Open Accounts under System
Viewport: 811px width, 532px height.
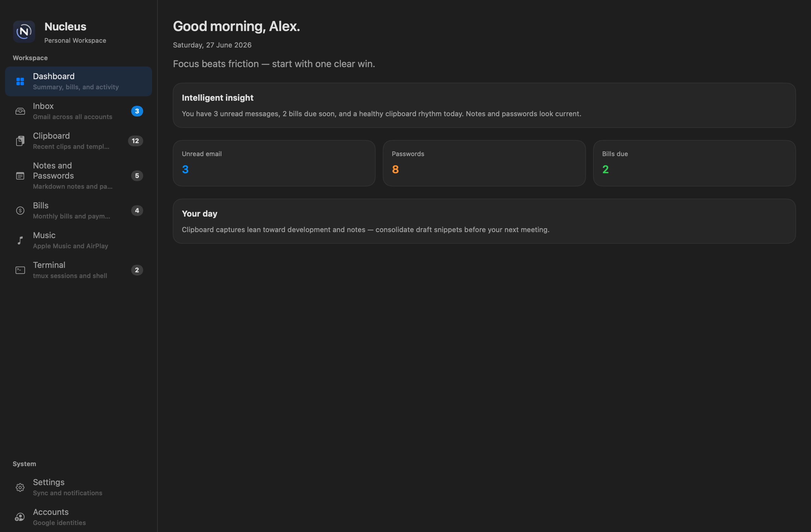tap(79, 517)
